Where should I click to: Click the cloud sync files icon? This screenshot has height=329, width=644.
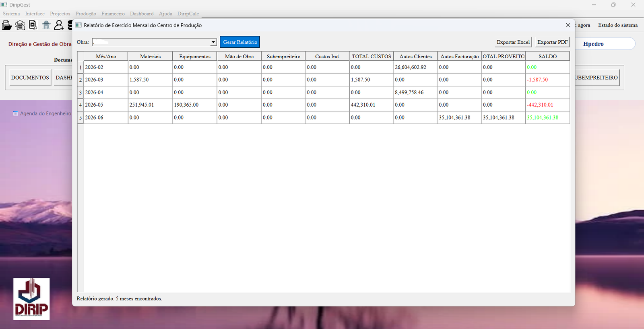(20, 25)
